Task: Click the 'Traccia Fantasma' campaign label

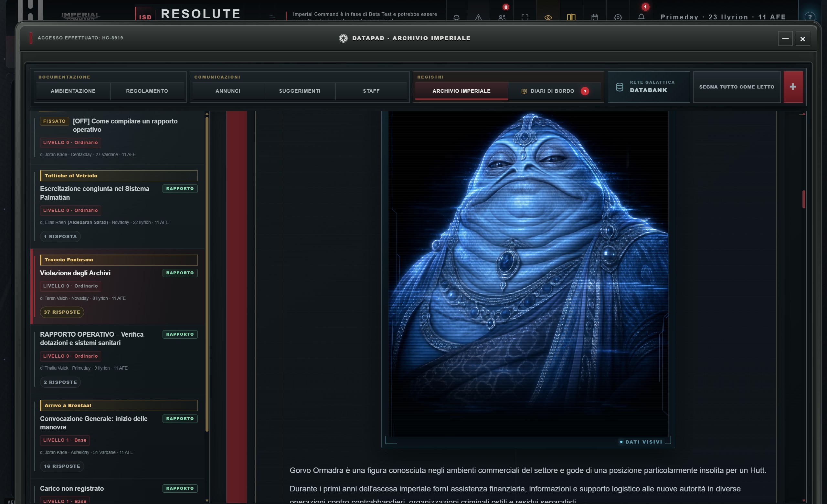Action: (x=119, y=260)
